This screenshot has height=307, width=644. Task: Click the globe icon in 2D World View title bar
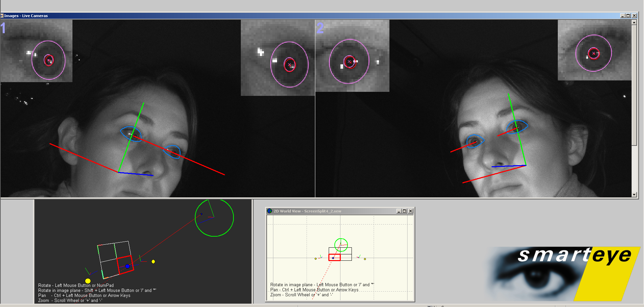tap(270, 211)
